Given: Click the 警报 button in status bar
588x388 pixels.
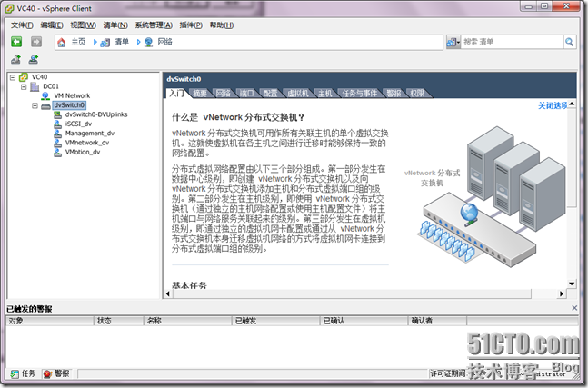Looking at the screenshot, I should [56, 373].
